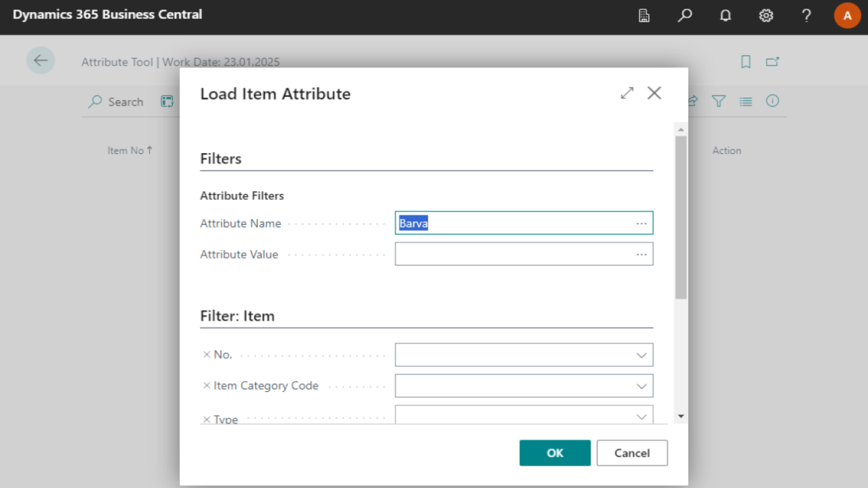The width and height of the screenshot is (868, 488).
Task: Click the company environment building icon
Action: point(644,16)
